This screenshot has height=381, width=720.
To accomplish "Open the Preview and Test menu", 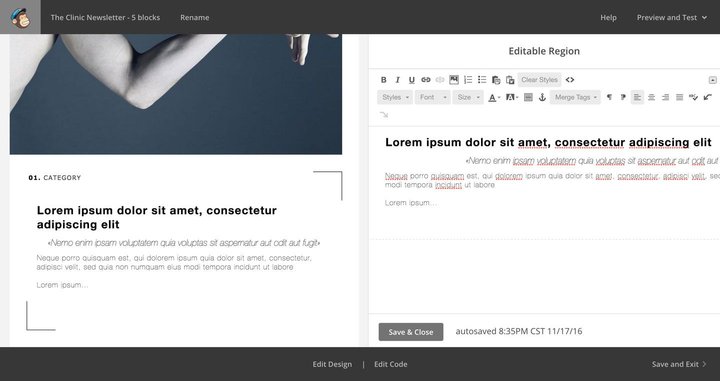I will coord(671,17).
